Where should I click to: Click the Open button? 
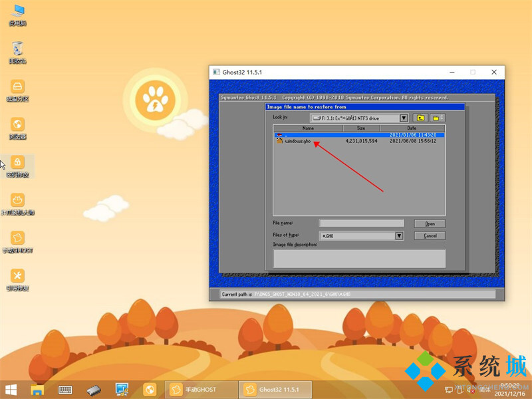(430, 223)
